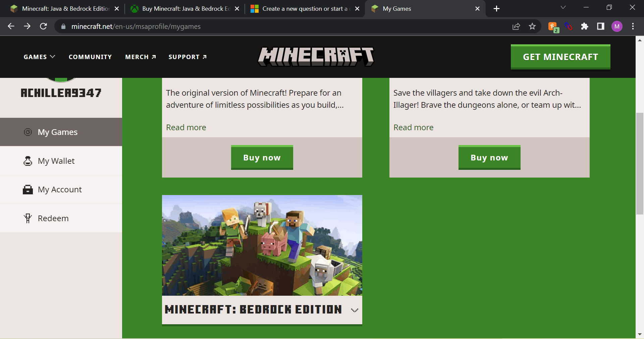Open My Wallet in sidebar
Screen dimensions: 644x339
click(61, 161)
